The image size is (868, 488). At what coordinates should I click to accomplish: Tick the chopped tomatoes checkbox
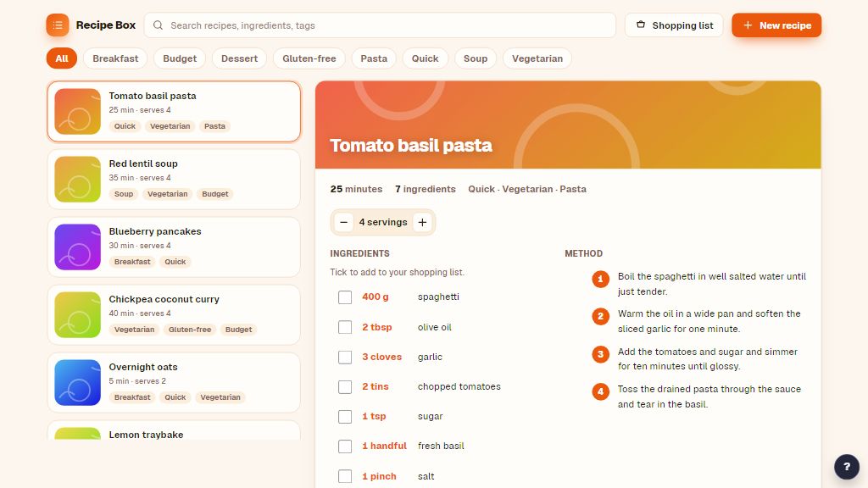click(x=345, y=386)
